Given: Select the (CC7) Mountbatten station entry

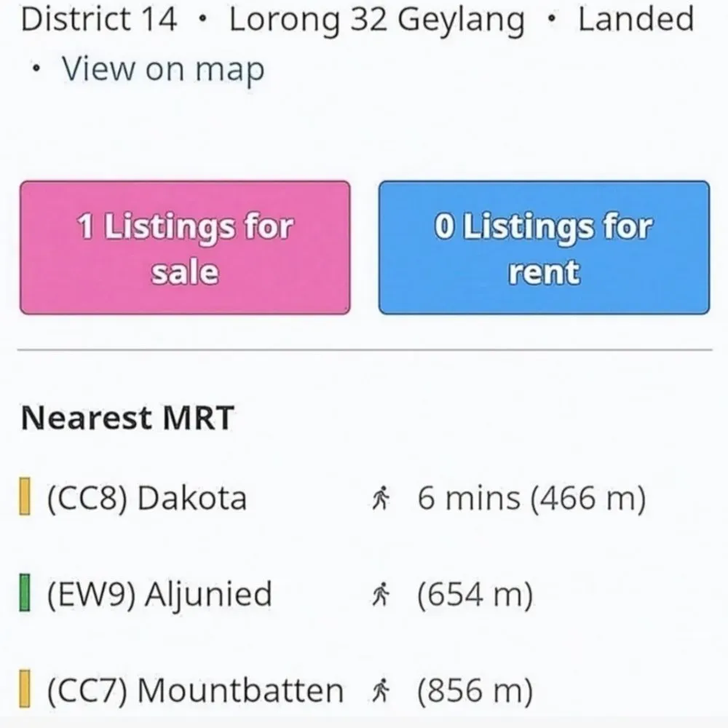Looking at the screenshot, I should click(x=195, y=691).
